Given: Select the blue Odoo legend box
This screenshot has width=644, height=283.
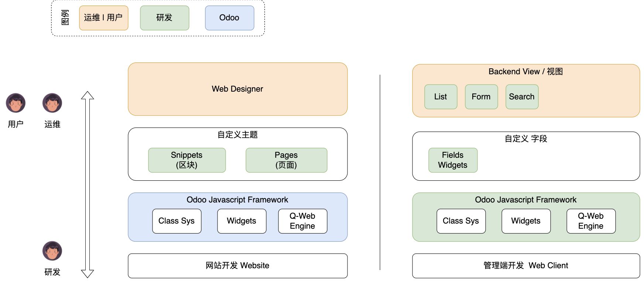Looking at the screenshot, I should click(230, 18).
